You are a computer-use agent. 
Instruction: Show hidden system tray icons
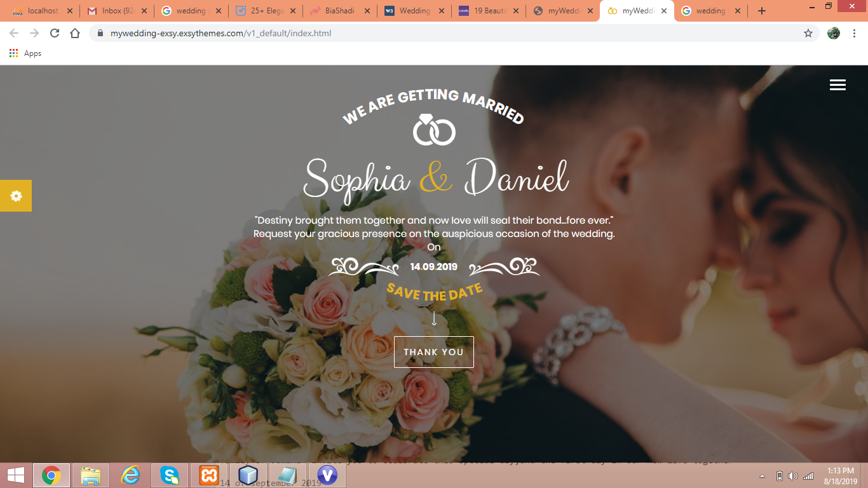(763, 476)
